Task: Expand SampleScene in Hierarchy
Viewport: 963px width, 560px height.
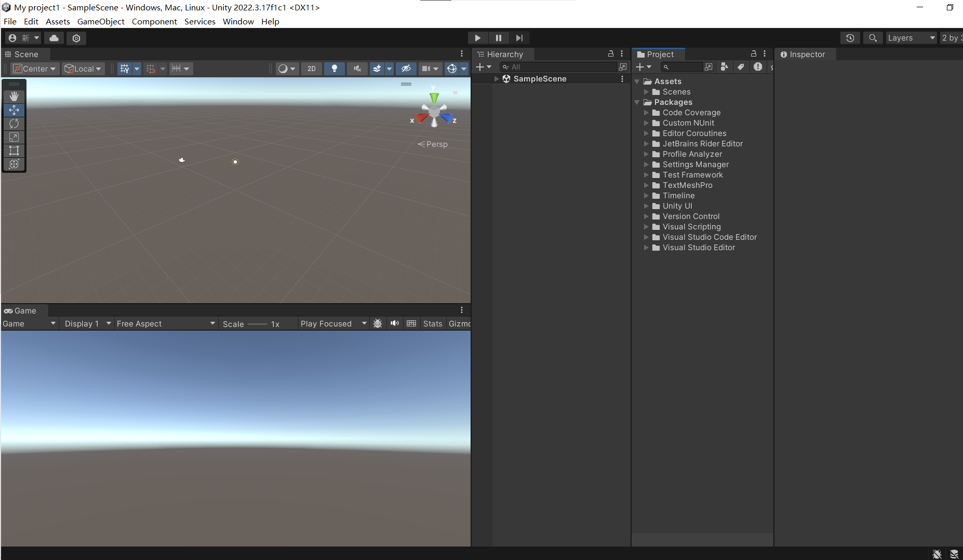Action: click(x=497, y=79)
